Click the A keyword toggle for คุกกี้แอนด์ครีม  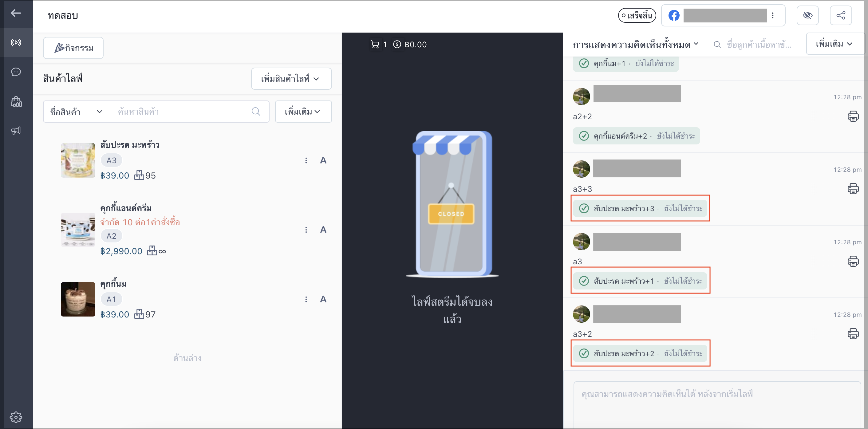323,230
